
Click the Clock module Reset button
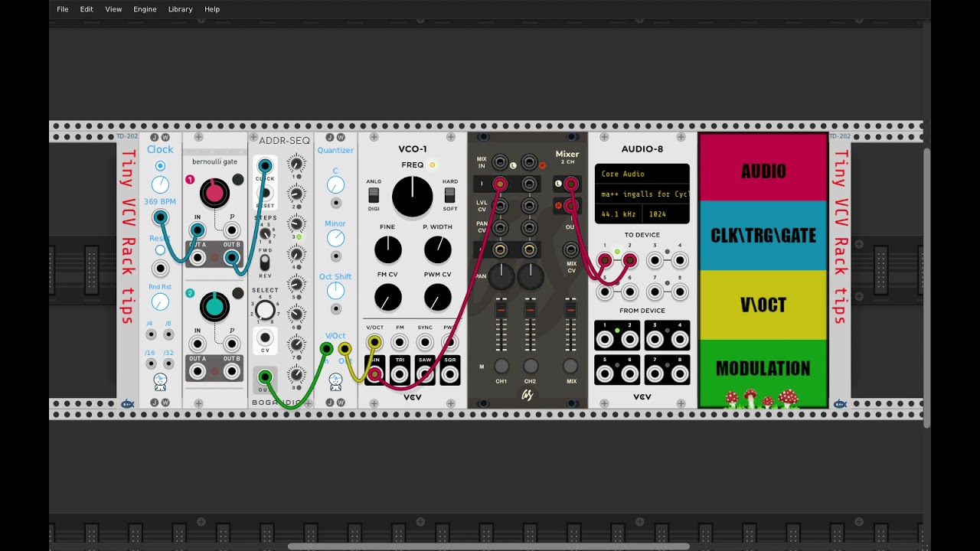pyautogui.click(x=160, y=249)
